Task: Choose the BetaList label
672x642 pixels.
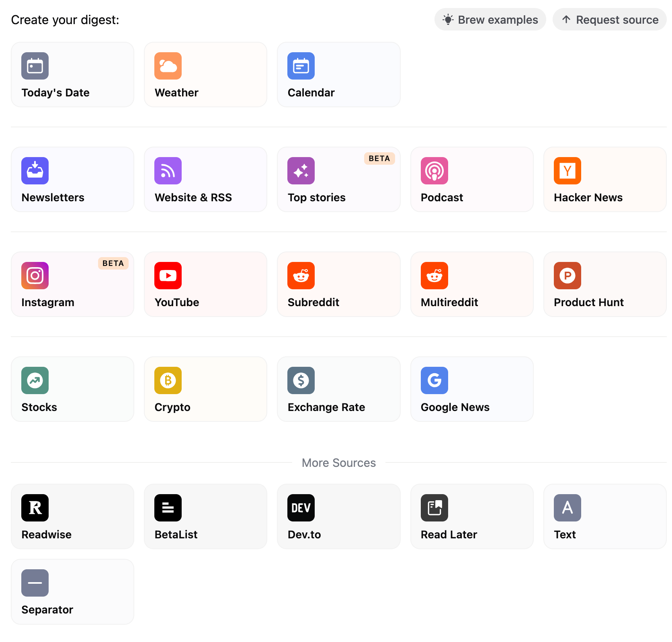Action: coord(176,535)
